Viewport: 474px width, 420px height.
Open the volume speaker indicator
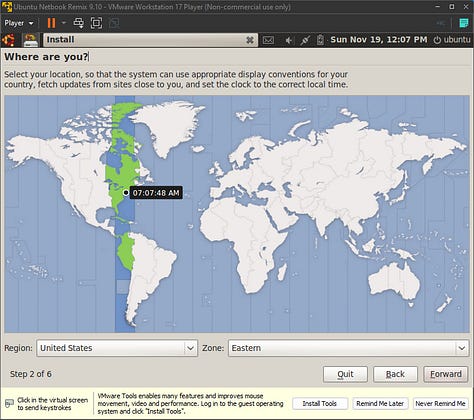(289, 40)
